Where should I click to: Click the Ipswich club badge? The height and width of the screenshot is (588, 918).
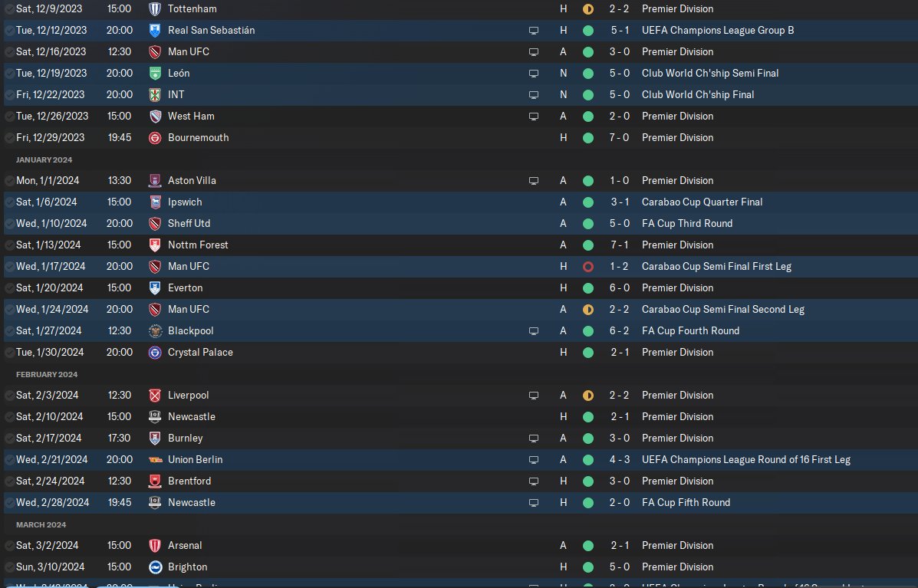pyautogui.click(x=155, y=202)
